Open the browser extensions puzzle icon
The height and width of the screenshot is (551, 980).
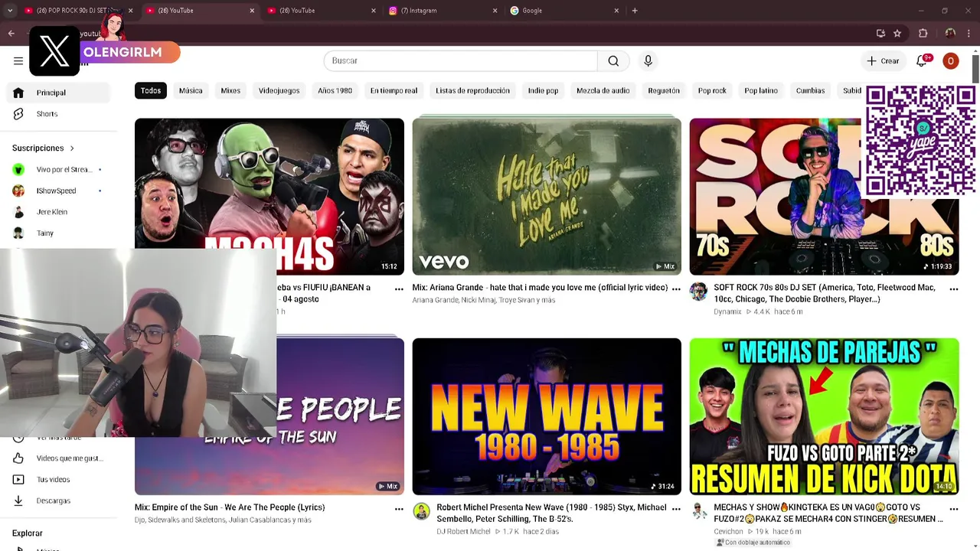click(x=923, y=33)
